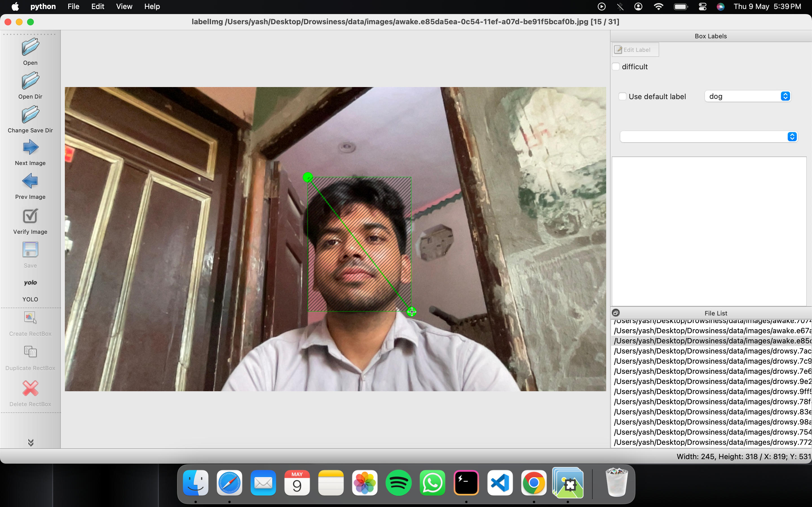Switch annotation format via YOLO icon
The image size is (812, 507).
click(x=30, y=283)
